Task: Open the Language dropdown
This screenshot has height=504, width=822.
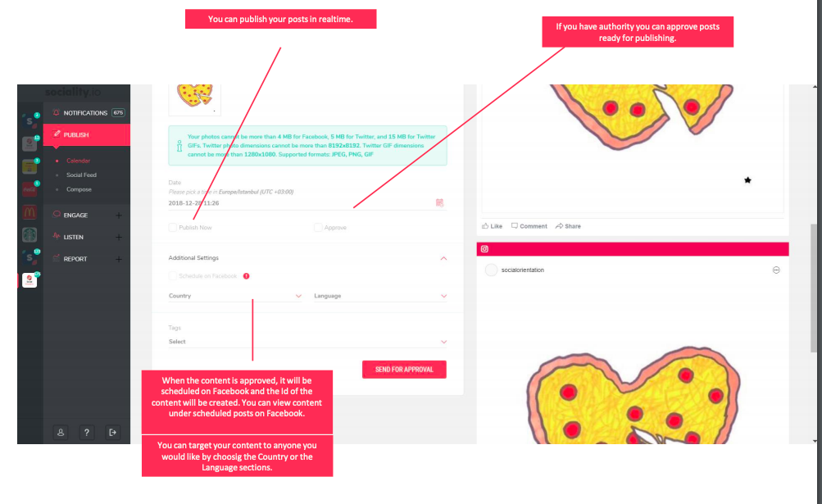Action: point(380,296)
